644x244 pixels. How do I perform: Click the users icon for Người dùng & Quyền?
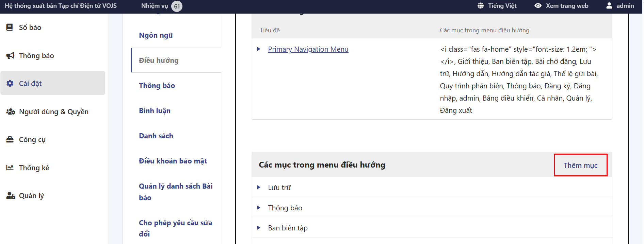pos(11,111)
